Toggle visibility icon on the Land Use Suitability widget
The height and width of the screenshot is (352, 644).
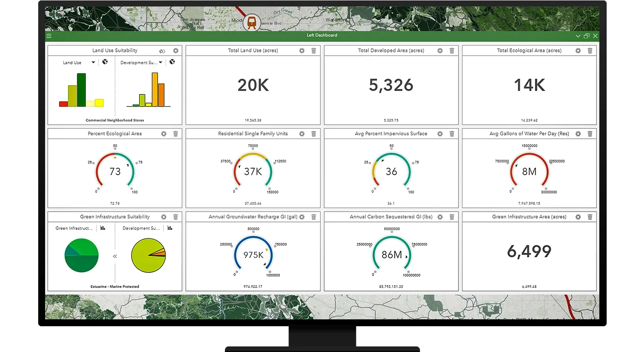(x=162, y=51)
